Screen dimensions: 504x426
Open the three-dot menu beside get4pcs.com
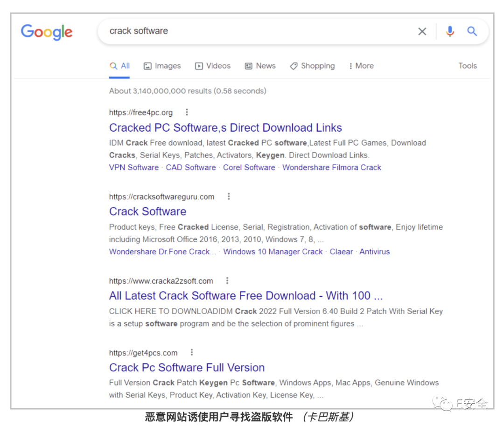[192, 353]
